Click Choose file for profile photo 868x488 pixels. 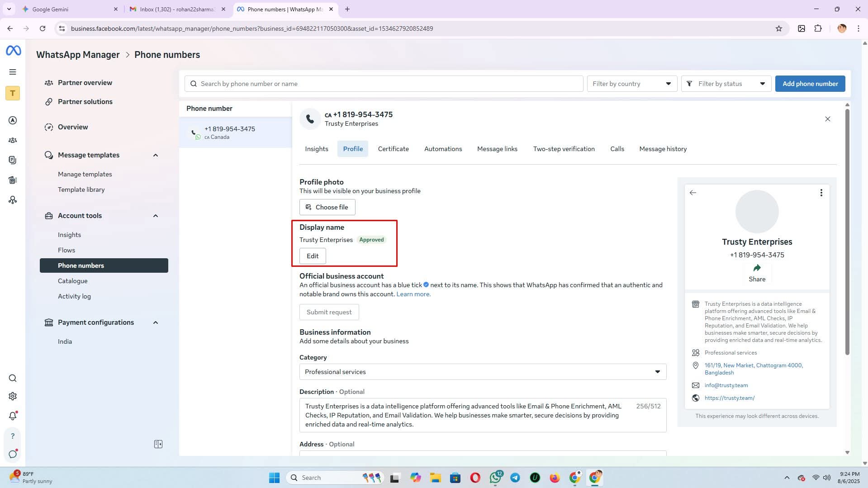point(327,207)
